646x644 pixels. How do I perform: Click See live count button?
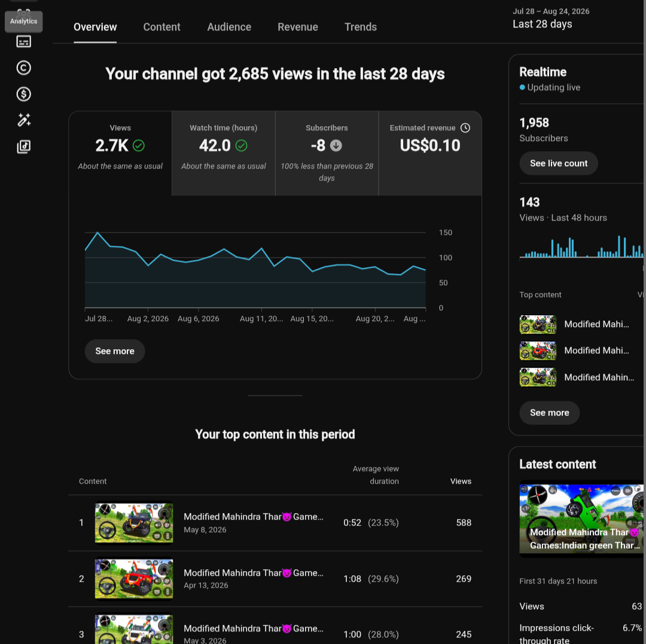click(x=559, y=163)
